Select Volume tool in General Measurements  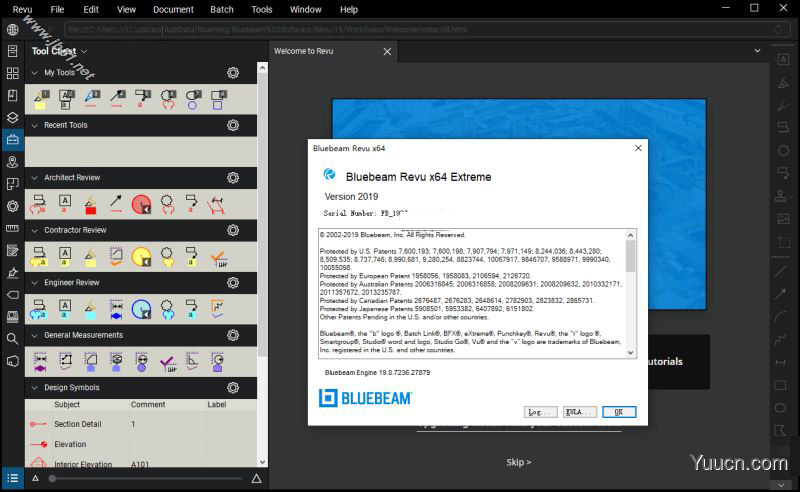point(116,361)
